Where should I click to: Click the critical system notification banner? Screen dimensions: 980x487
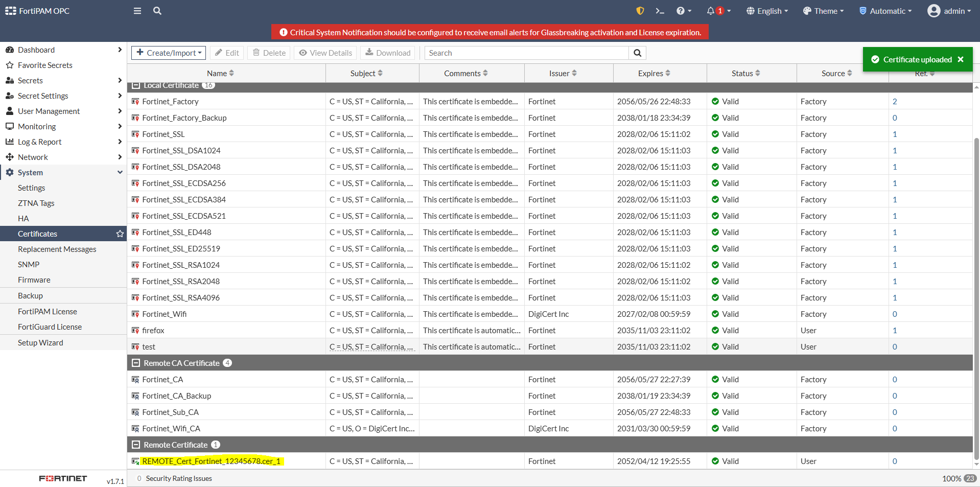coord(490,32)
